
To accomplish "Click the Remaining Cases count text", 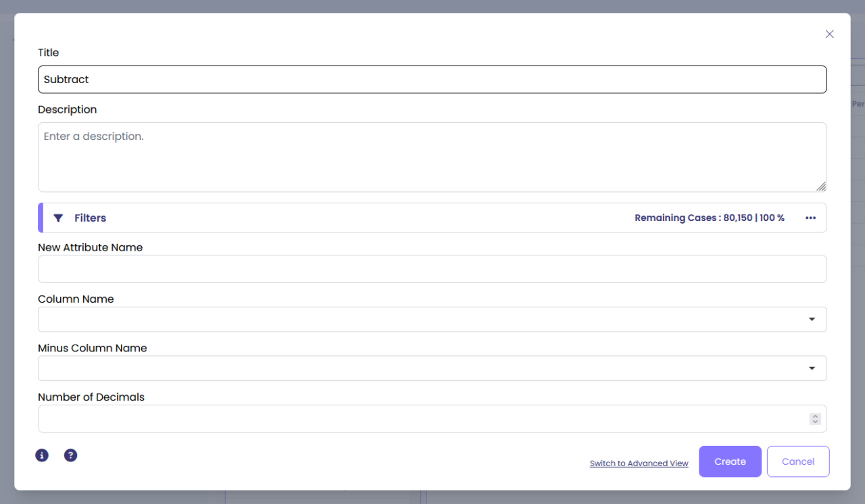I will click(x=709, y=218).
